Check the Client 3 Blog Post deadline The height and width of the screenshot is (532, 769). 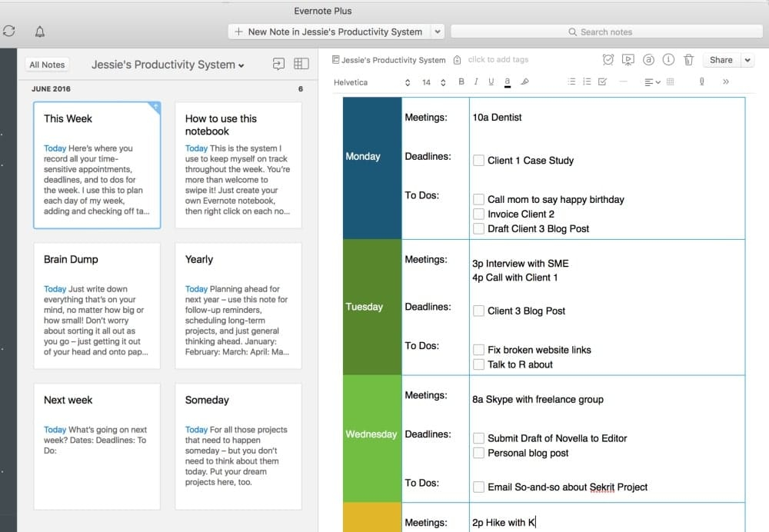tap(478, 311)
